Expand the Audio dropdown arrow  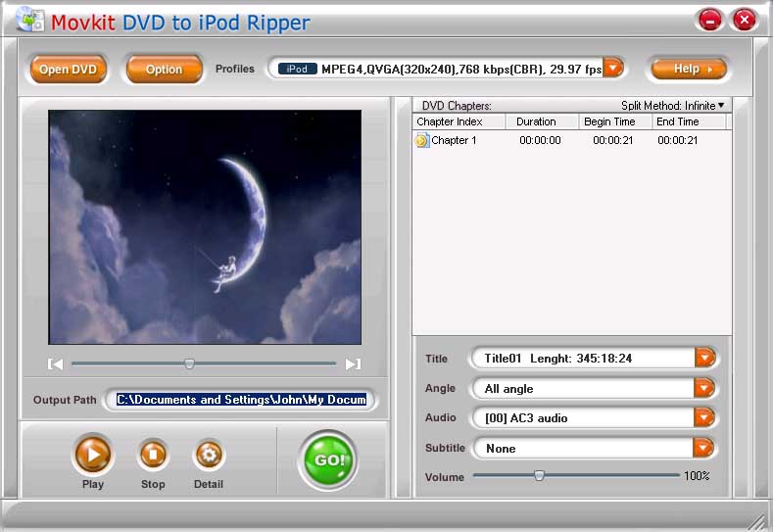[x=704, y=417]
